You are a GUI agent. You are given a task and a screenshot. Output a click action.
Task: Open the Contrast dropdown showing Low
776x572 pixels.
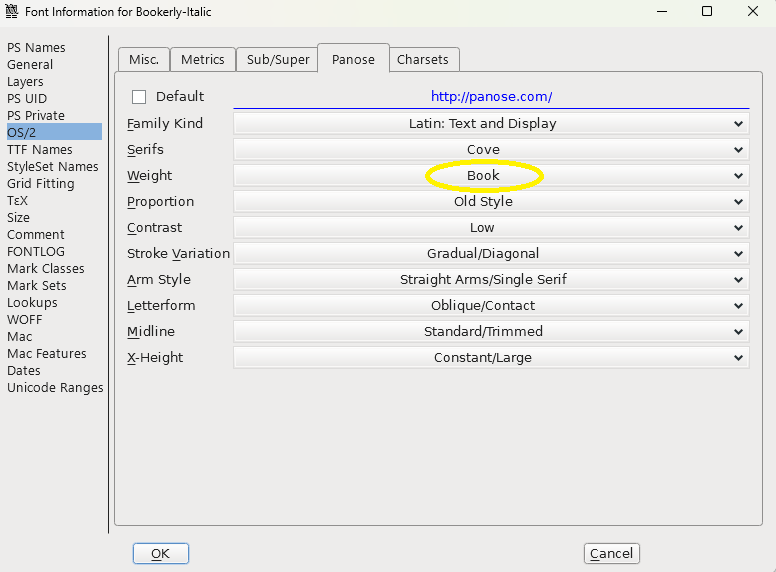[x=491, y=228]
